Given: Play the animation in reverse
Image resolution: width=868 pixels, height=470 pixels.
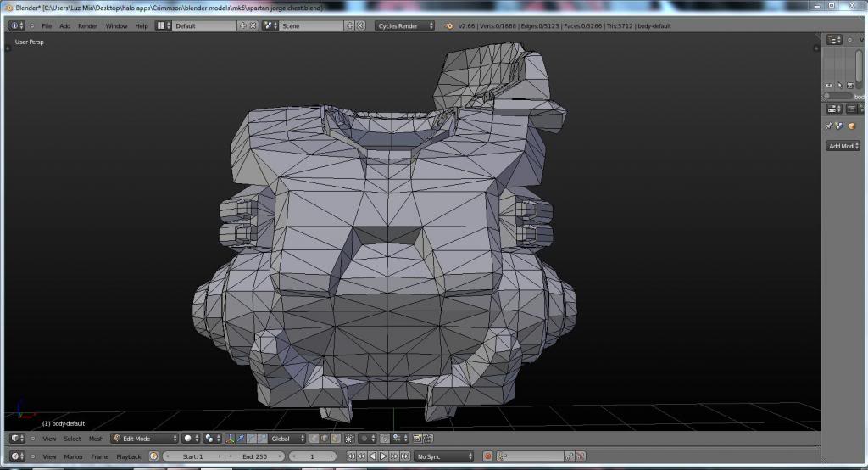Looking at the screenshot, I should [372, 456].
